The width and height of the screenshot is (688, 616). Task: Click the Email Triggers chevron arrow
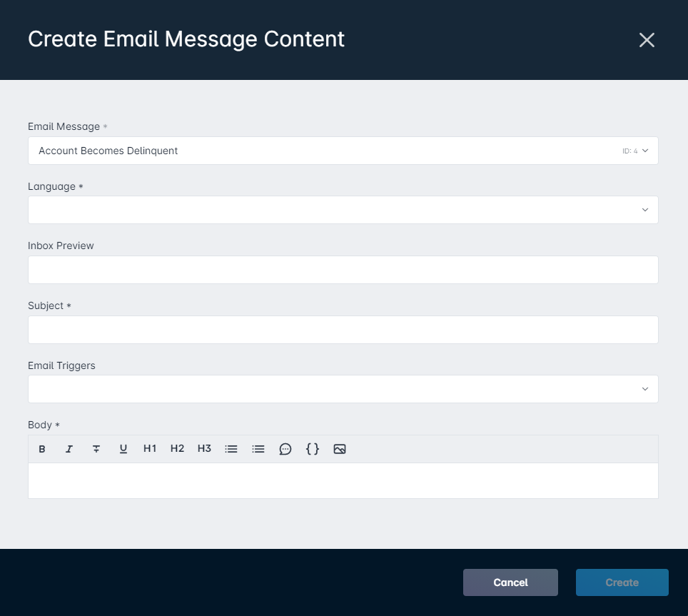pyautogui.click(x=645, y=389)
